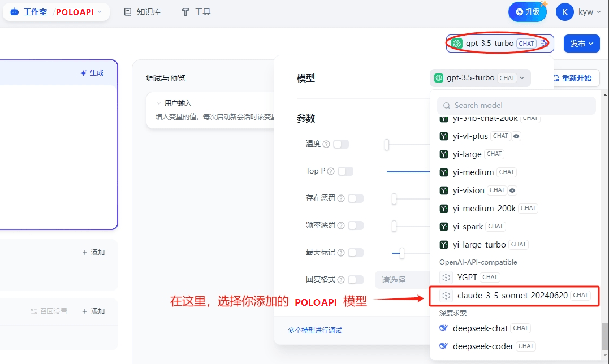The width and height of the screenshot is (609, 364).
Task: Click the vision eye icon beside yi-vl-plus
Action: (516, 136)
